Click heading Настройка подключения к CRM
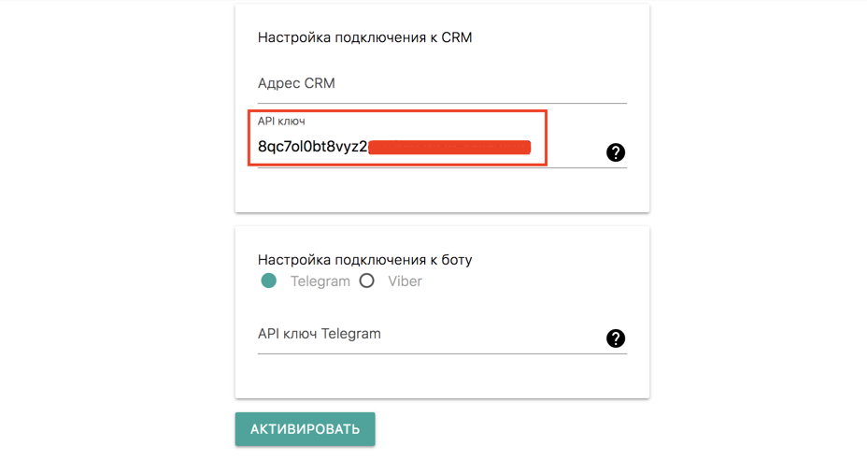The image size is (868, 460). (364, 37)
